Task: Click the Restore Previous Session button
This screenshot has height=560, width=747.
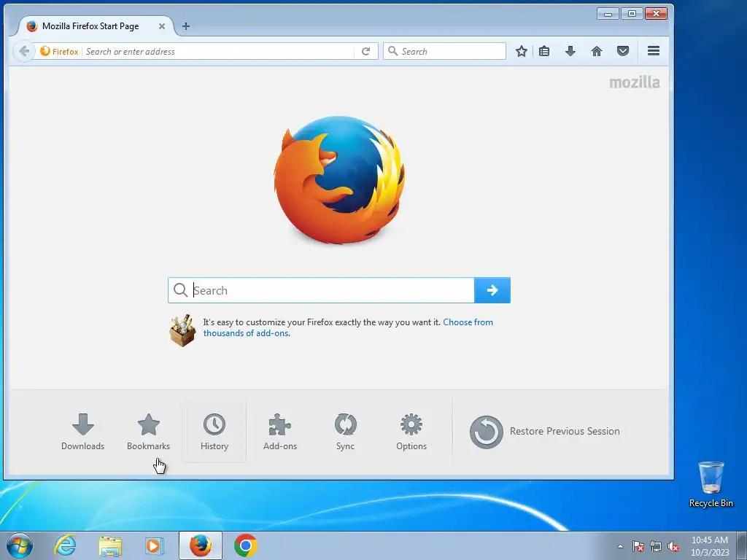Action: (x=544, y=432)
